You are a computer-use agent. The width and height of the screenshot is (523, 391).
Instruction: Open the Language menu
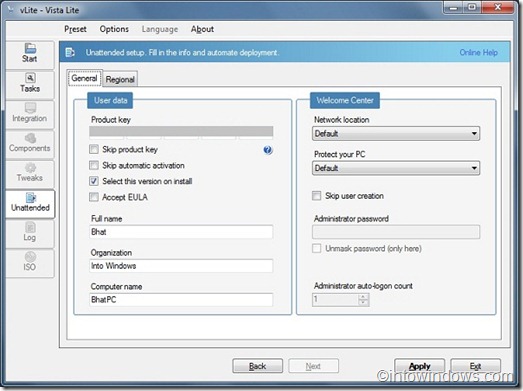coord(160,29)
